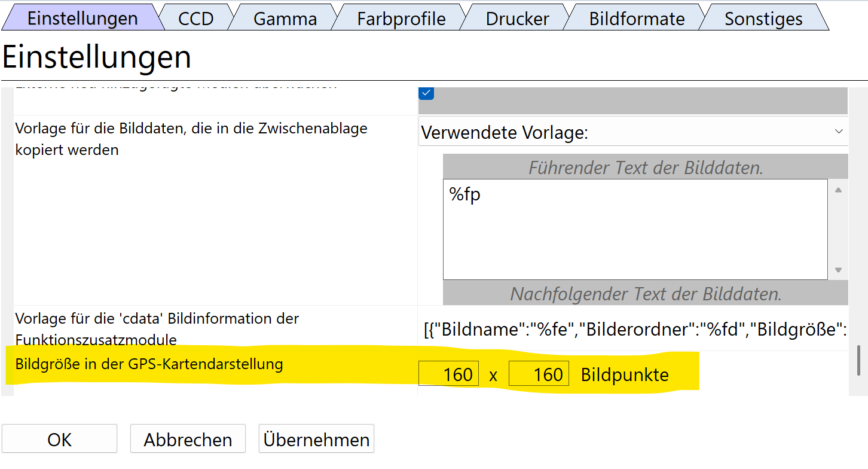Click the 'Nachfolgender Text der Bilddaten' header
This screenshot has width=868, height=469.
click(645, 294)
